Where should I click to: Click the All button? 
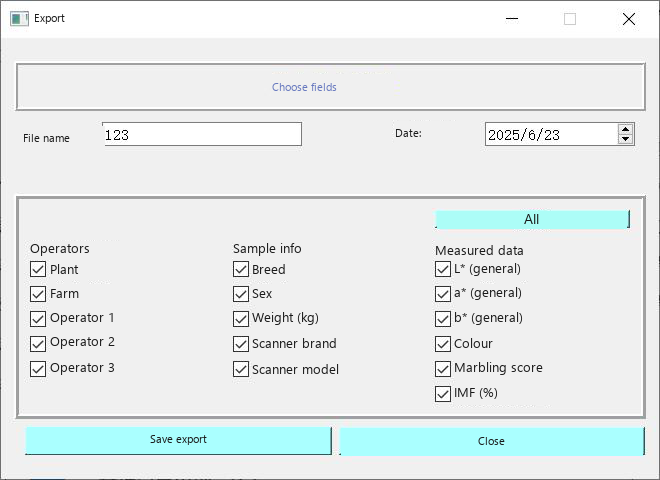(x=532, y=219)
